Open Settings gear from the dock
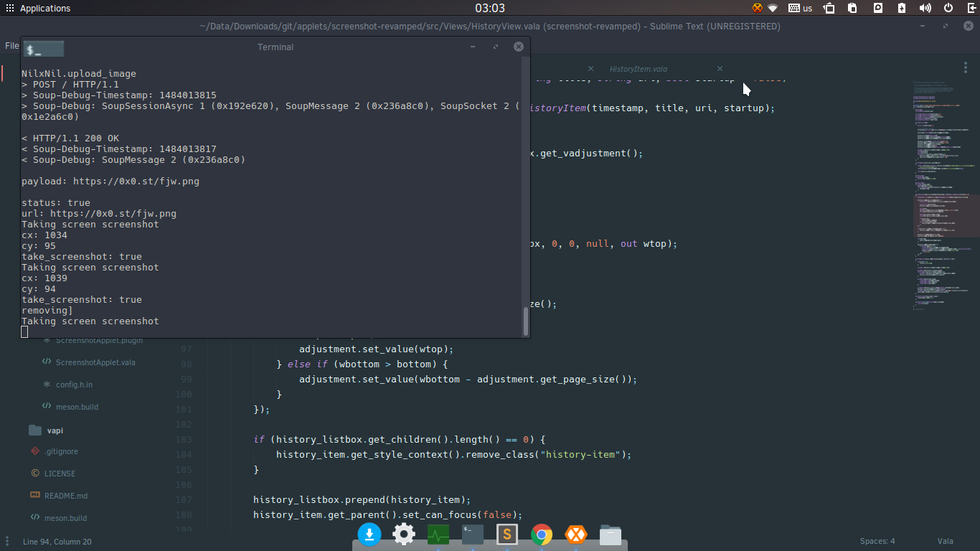980x551 pixels. point(404,534)
